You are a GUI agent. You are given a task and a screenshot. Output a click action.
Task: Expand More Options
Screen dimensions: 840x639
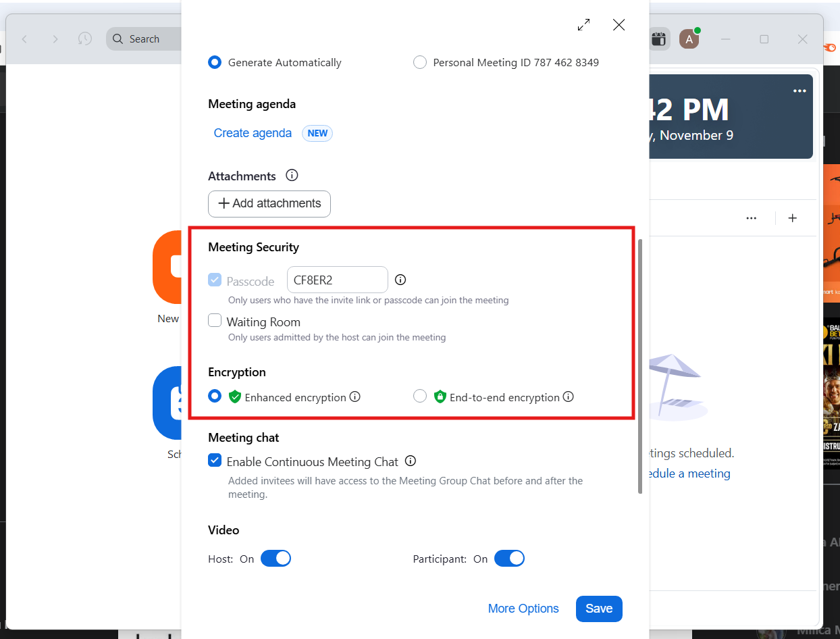point(523,609)
